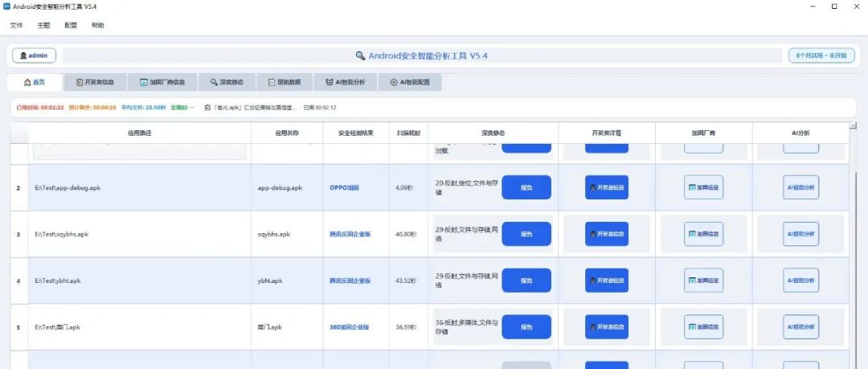
Task: Switch to the 首页 home tab
Action: tap(35, 82)
